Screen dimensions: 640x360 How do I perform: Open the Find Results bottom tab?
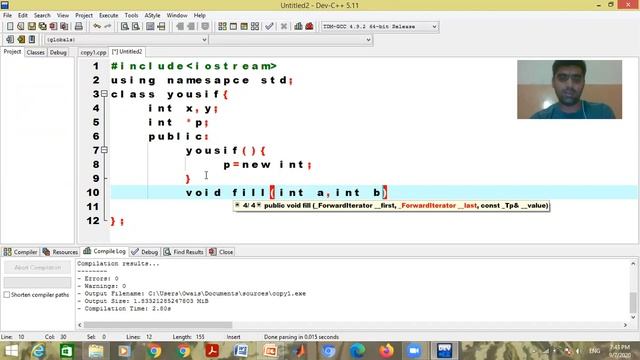pyautogui.click(x=184, y=252)
